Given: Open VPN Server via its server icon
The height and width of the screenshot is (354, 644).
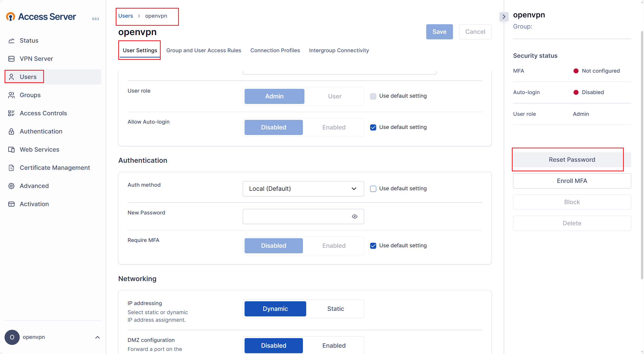Looking at the screenshot, I should [11, 59].
